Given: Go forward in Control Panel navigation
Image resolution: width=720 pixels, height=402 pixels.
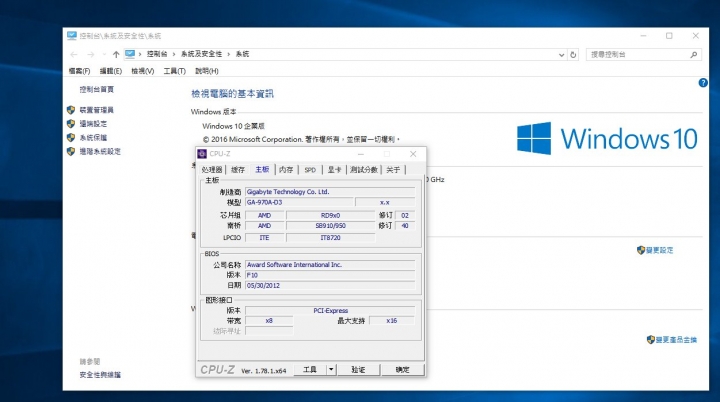Looking at the screenshot, I should [90, 54].
